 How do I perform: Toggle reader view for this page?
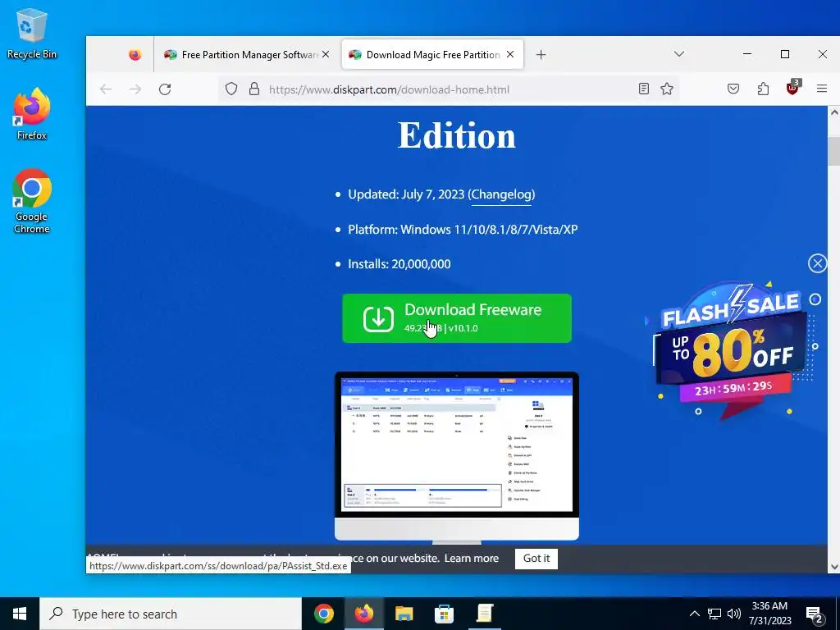pyautogui.click(x=644, y=89)
